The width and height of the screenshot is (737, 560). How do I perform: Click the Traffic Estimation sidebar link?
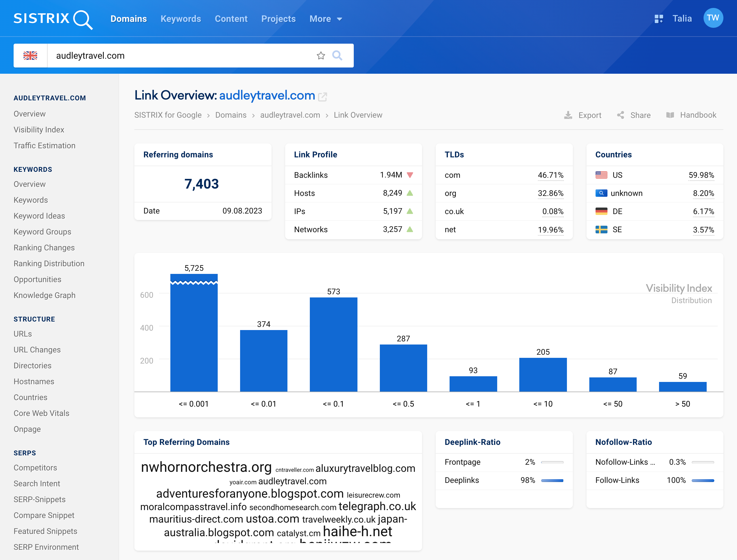click(x=45, y=145)
